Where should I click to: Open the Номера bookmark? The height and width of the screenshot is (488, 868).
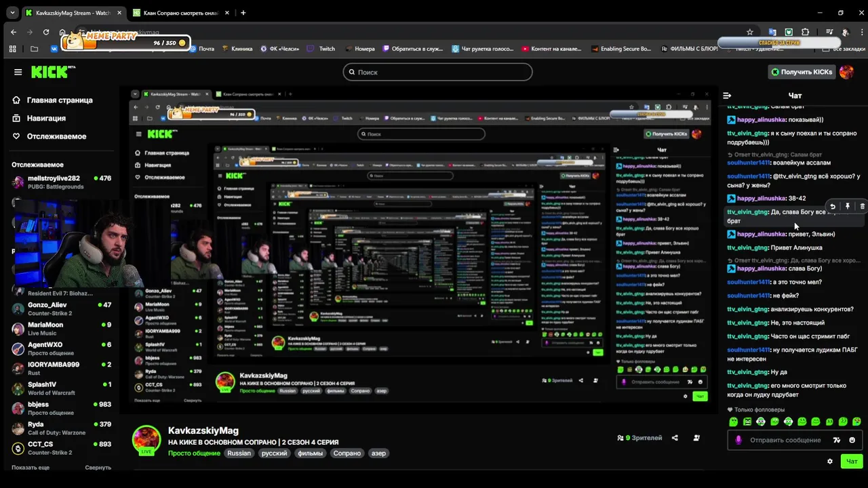click(x=359, y=49)
